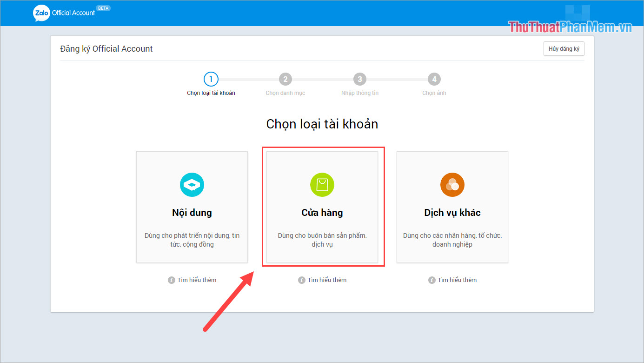Screen dimensions: 644x363
Task: Click the info icon under Dịch vụ khác
Action: 432,280
